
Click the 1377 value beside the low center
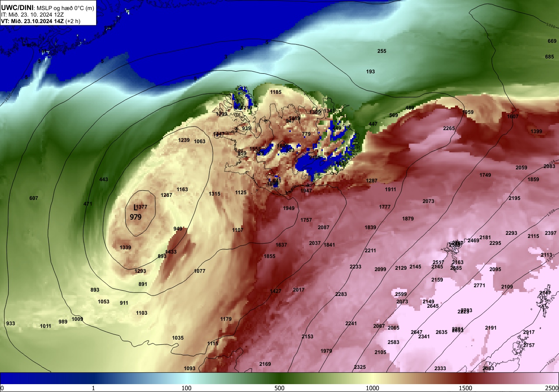(142, 207)
